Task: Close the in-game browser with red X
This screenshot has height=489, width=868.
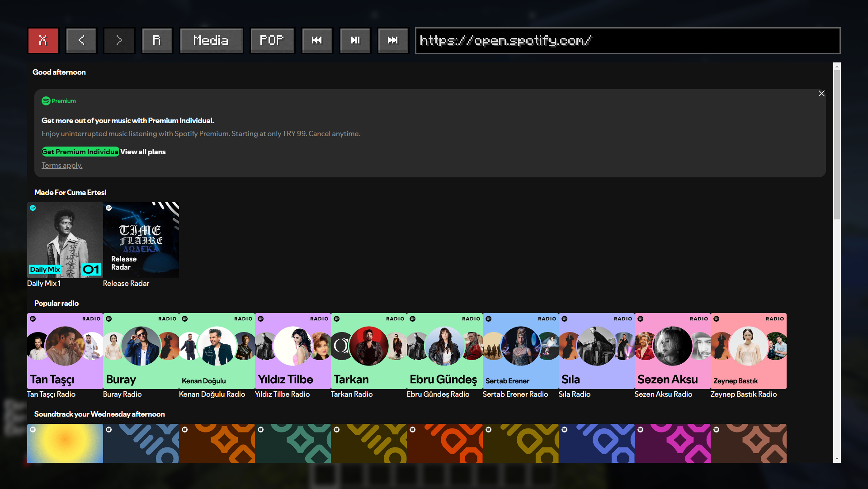Action: point(43,41)
